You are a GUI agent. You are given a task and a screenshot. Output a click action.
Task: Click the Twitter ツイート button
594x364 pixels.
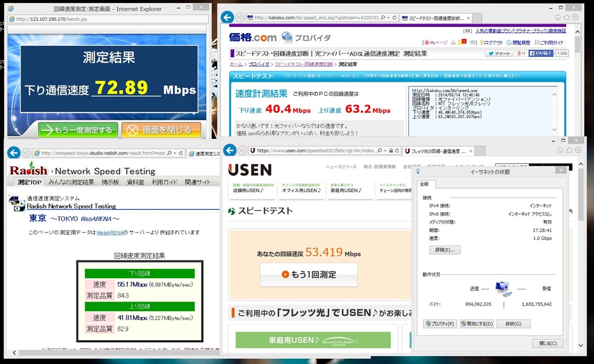tap(499, 53)
